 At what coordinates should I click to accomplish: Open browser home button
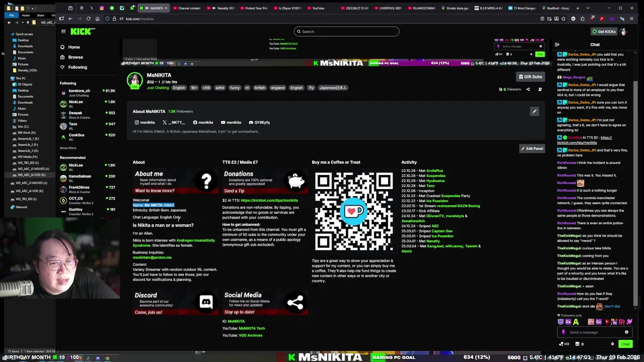97,19
